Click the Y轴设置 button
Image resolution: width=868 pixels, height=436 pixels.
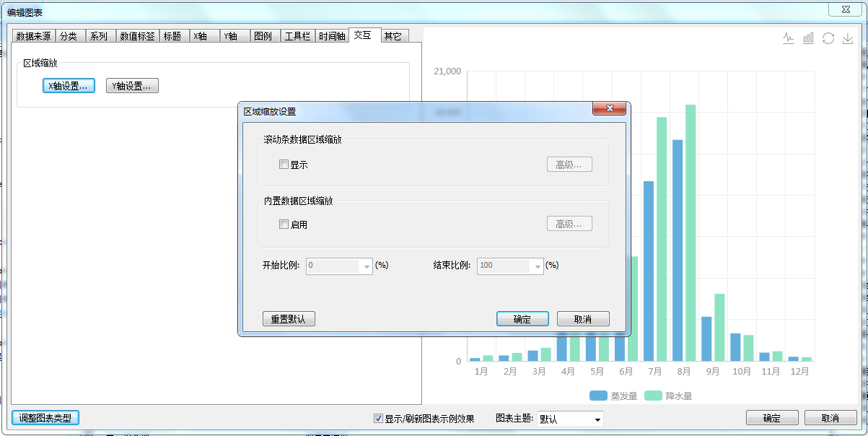tap(132, 86)
